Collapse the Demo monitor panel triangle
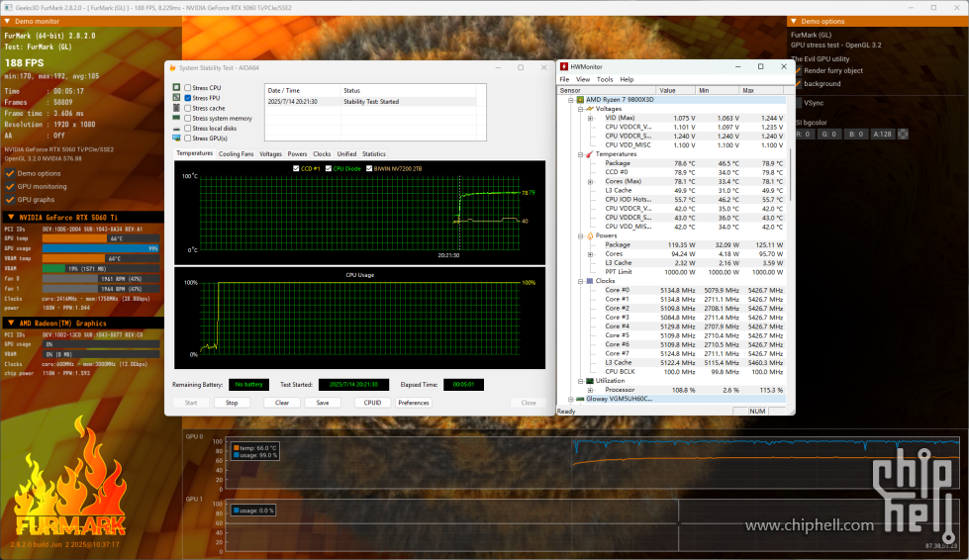This screenshot has width=969, height=560. pyautogui.click(x=7, y=22)
